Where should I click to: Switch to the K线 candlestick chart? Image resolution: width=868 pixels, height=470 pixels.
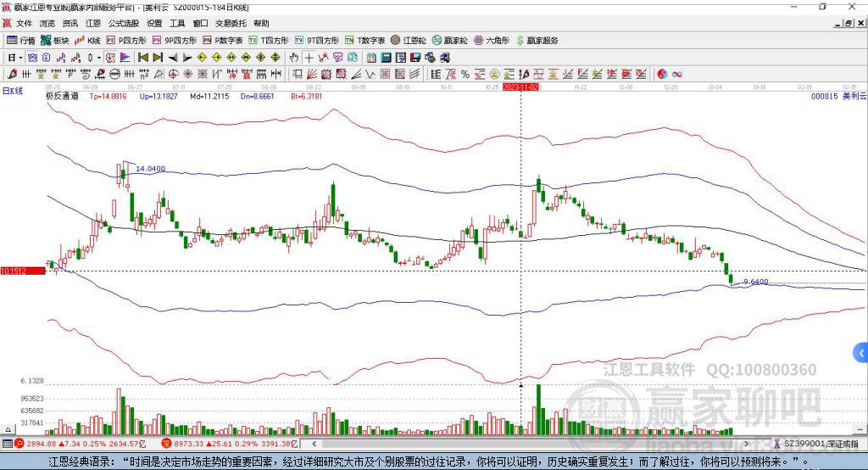[88, 40]
